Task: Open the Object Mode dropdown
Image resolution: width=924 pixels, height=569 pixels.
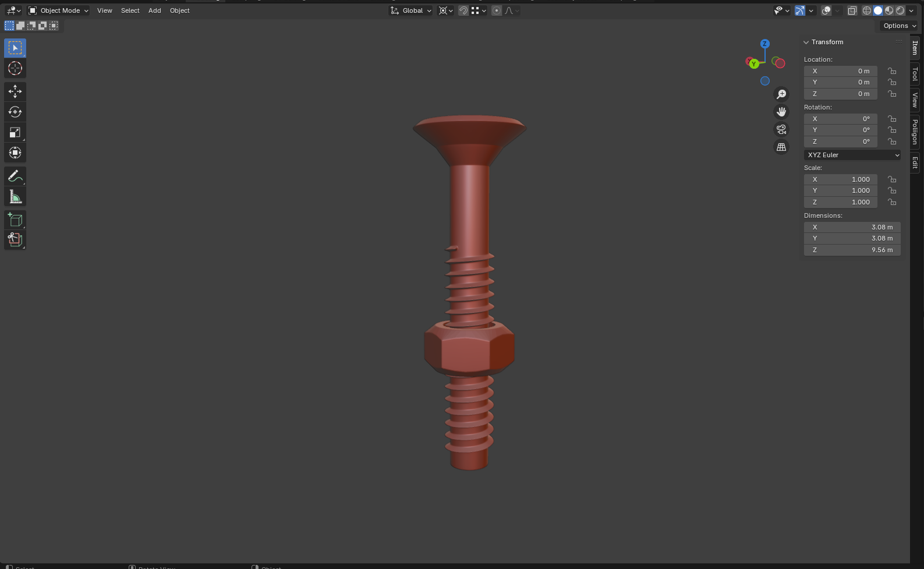Action: (59, 10)
